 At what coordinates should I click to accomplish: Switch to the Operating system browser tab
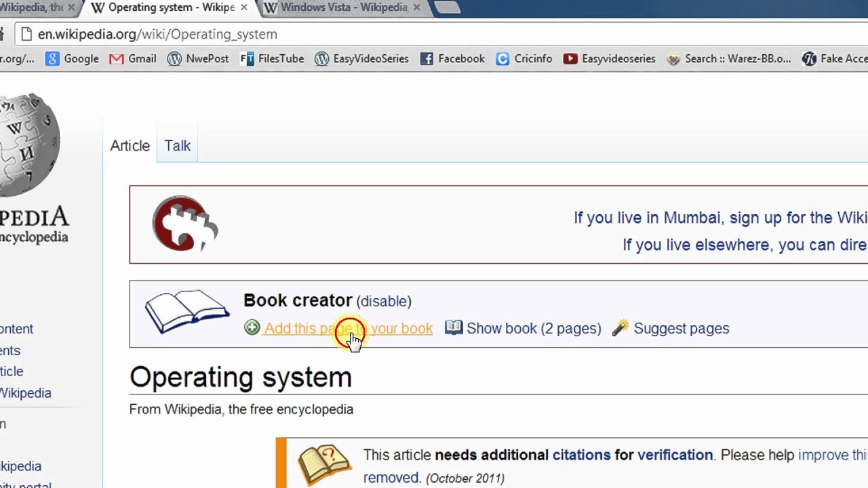coord(170,7)
